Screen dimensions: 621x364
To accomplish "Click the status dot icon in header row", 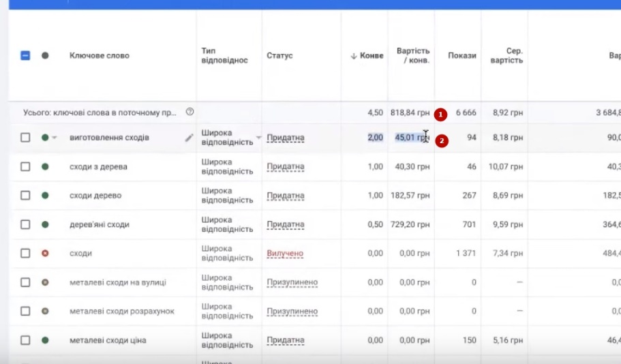I will [45, 56].
